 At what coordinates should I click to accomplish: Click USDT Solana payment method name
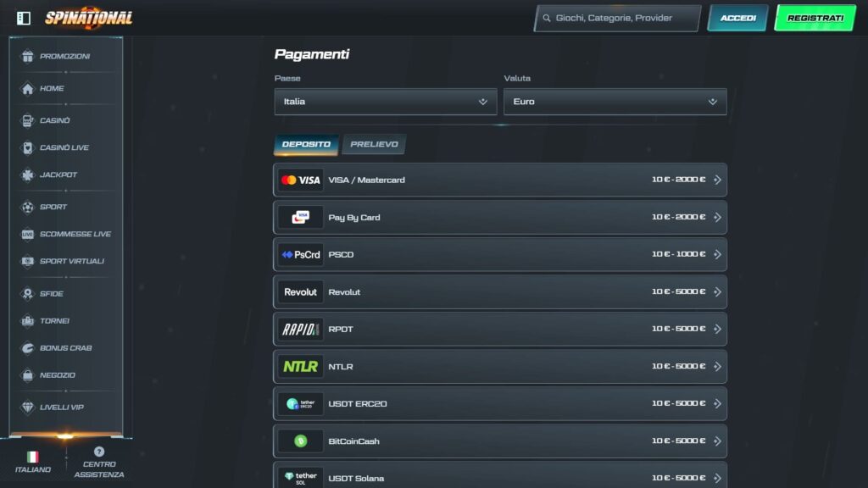click(x=356, y=479)
